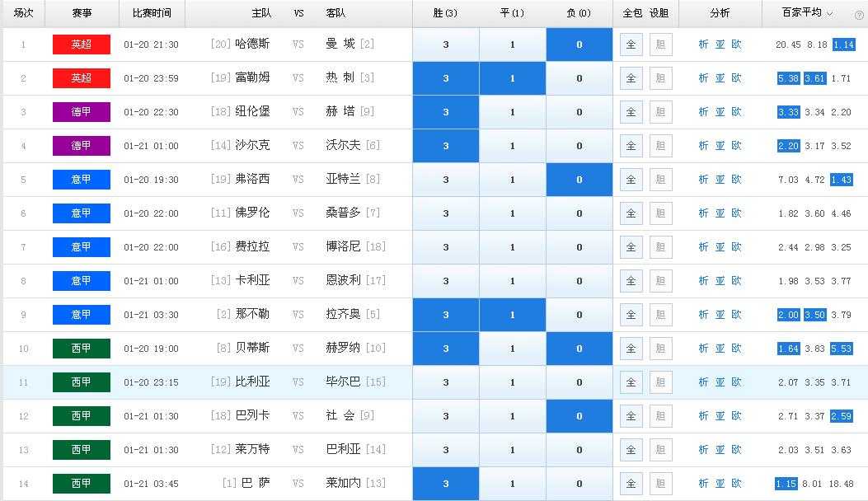The height and width of the screenshot is (501, 868).
Task: Click away team name 毕尔巴
Action: click(x=343, y=382)
